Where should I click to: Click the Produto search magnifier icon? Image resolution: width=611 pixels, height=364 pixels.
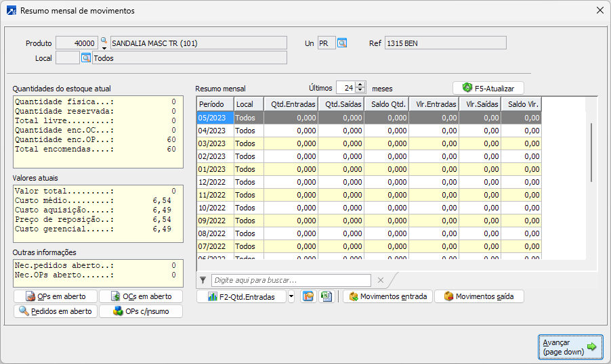104,41
